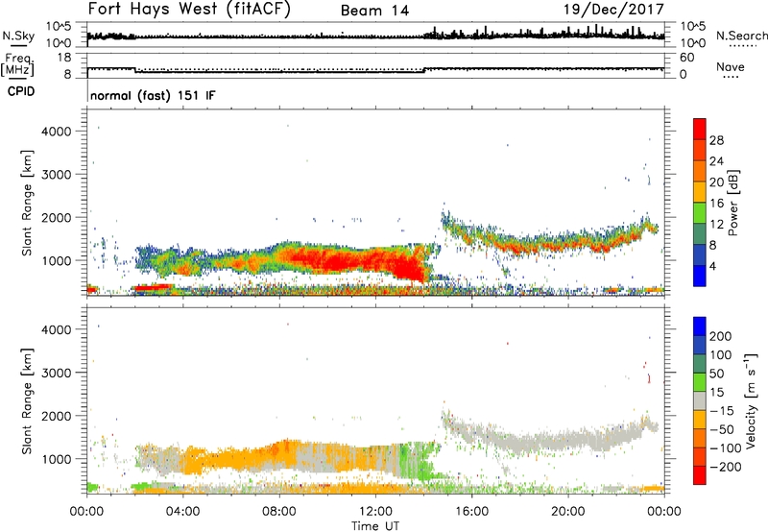Click the date '19/Dec/2017'
Screen dimensions: 768x532
point(613,9)
